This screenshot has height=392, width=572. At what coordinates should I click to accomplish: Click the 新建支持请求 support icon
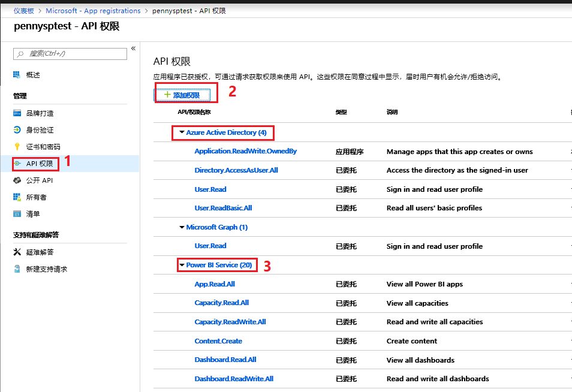(x=17, y=269)
